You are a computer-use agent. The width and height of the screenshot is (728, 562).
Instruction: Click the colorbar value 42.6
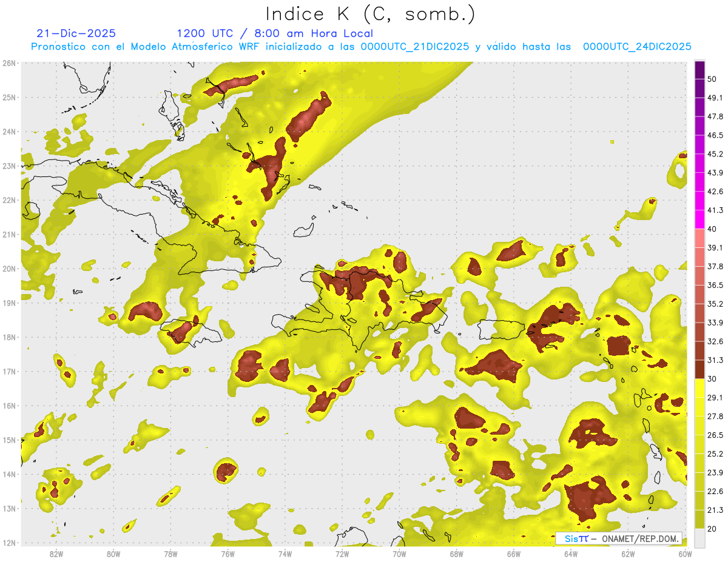pyautogui.click(x=715, y=192)
